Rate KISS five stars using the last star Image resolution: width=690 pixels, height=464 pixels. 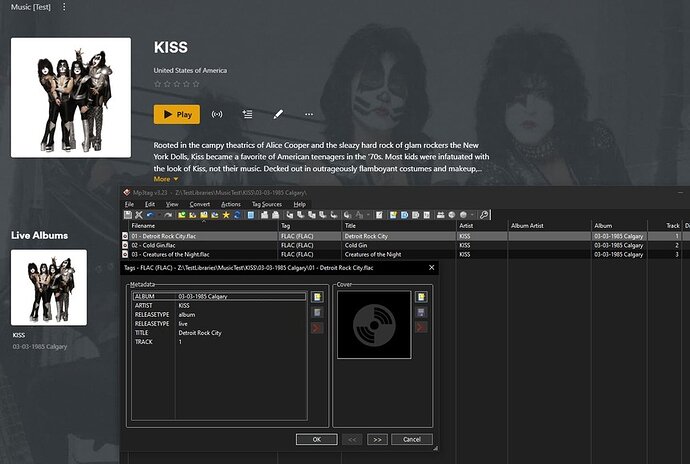point(196,84)
